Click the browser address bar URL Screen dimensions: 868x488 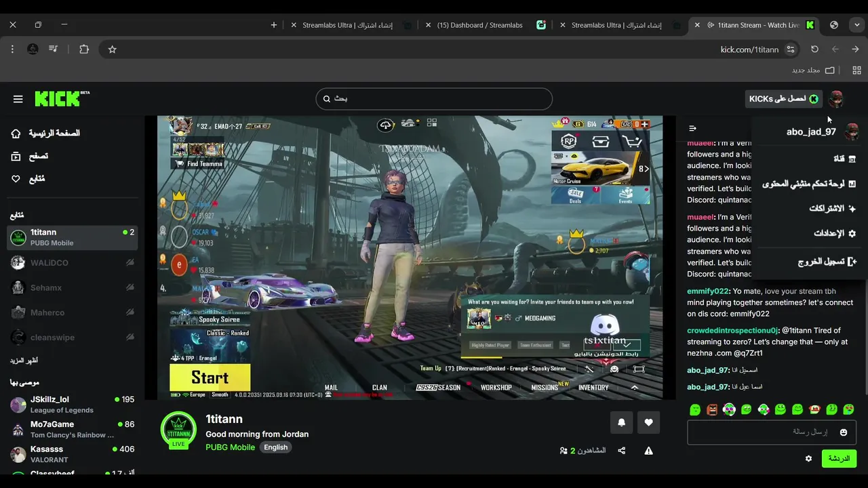749,49
